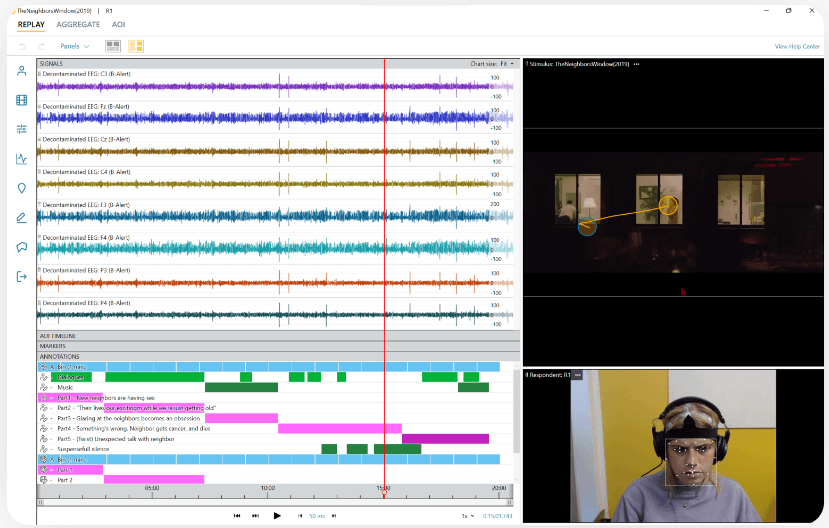The height and width of the screenshot is (528, 829).
Task: Switch to the REPLAY tab
Action: (31, 25)
